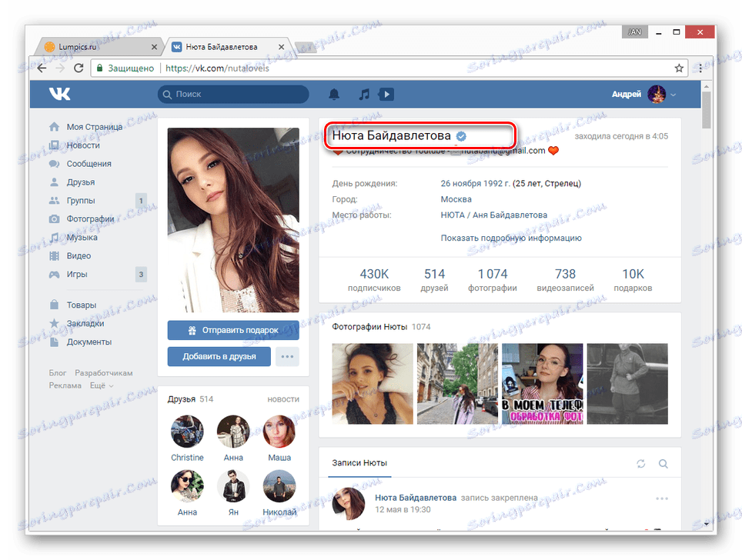
Task: Click Разработчикам footer link
Action: [104, 373]
